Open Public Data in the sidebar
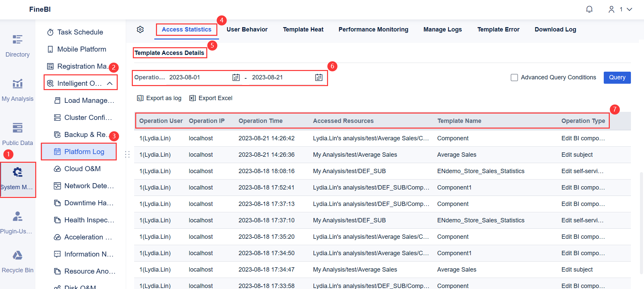 click(x=17, y=134)
